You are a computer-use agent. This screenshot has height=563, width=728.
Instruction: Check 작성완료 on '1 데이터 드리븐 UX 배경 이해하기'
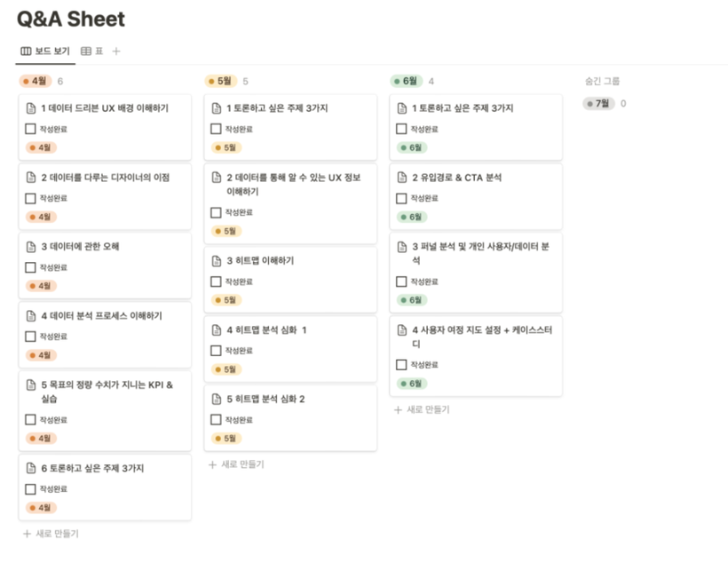coord(30,129)
